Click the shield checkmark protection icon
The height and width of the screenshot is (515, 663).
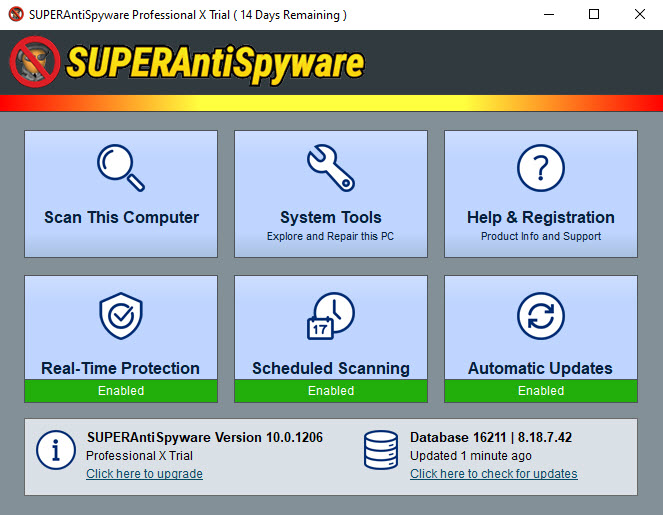(121, 315)
